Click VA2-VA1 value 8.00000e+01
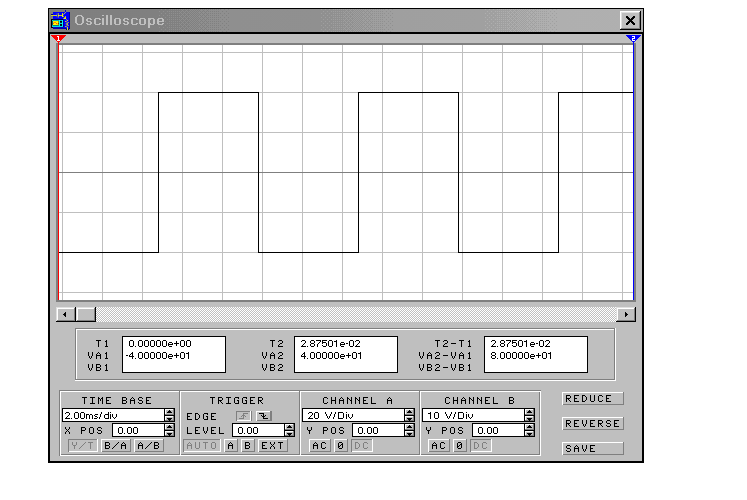This screenshot has height=500, width=747. tap(521, 356)
